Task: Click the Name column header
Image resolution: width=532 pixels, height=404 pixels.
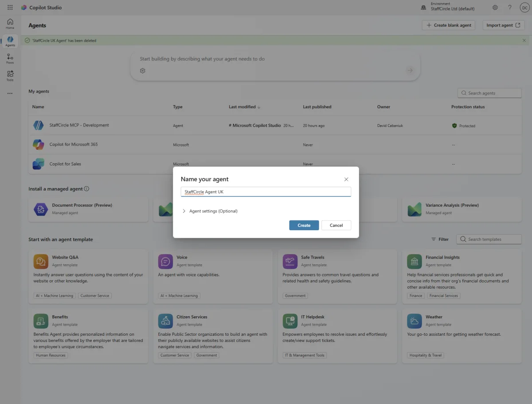Action: (x=38, y=107)
